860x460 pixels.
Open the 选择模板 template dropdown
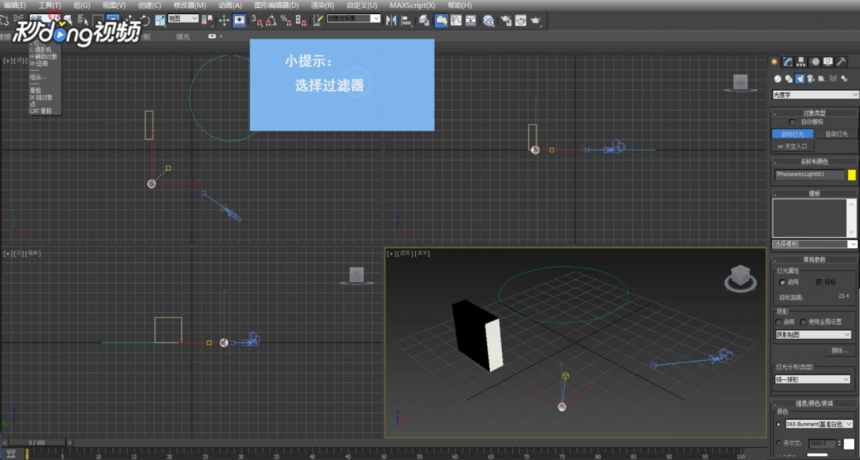[x=815, y=244]
